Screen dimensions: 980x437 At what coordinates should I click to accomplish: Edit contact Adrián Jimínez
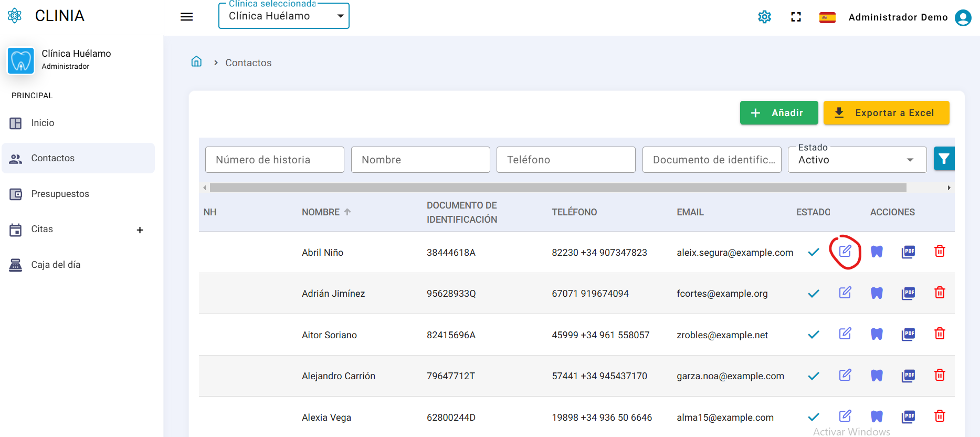pos(845,293)
